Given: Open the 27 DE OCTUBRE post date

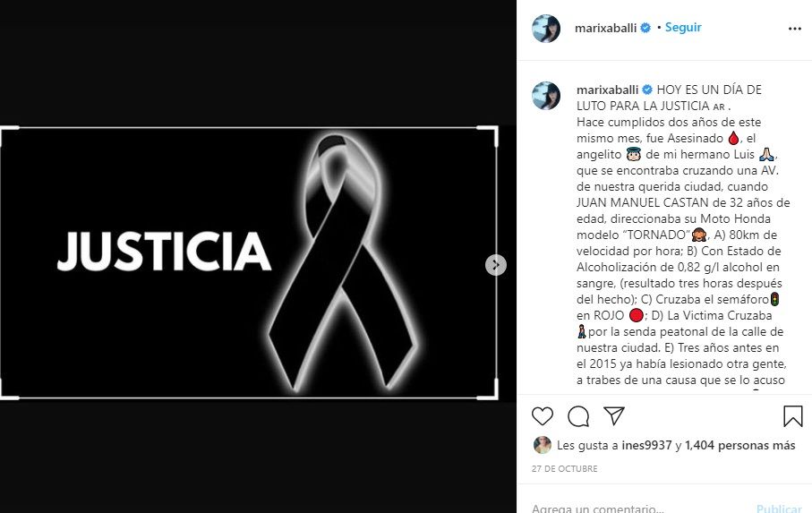Looking at the screenshot, I should pyautogui.click(x=565, y=468).
